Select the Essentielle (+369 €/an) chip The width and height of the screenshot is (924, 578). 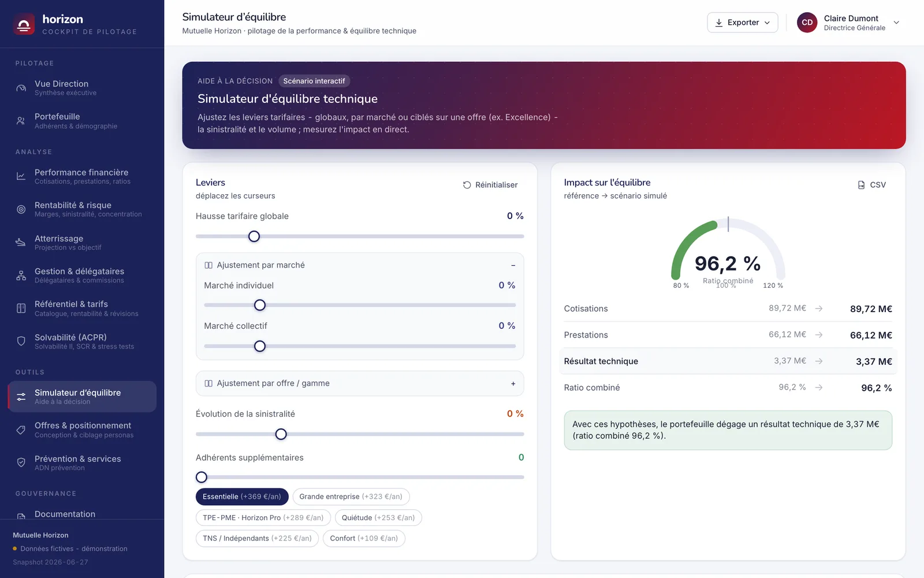point(242,497)
